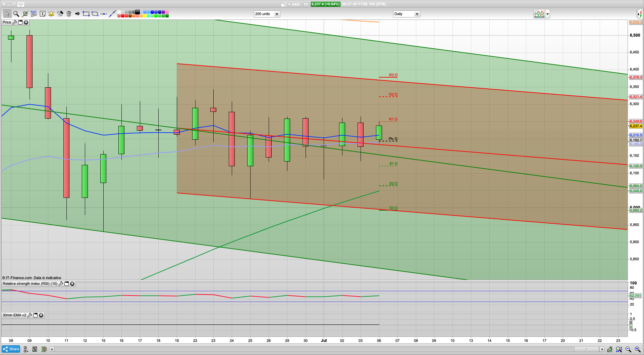Select the arrow cursor tool
Viewport: 644px width, 355px height.
(7, 14)
